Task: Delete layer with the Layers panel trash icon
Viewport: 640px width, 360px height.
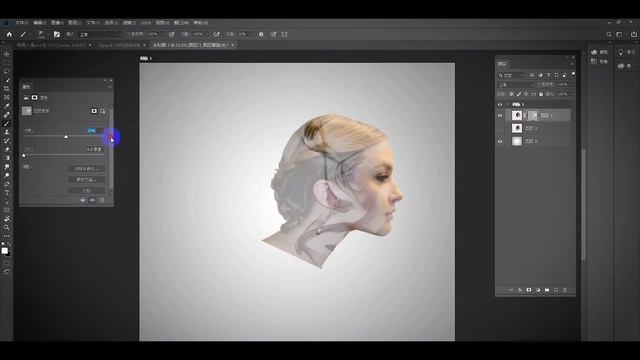Action: [565, 290]
